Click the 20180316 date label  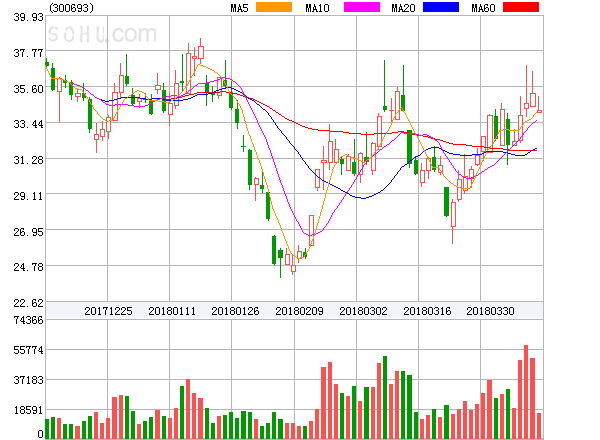427,311
